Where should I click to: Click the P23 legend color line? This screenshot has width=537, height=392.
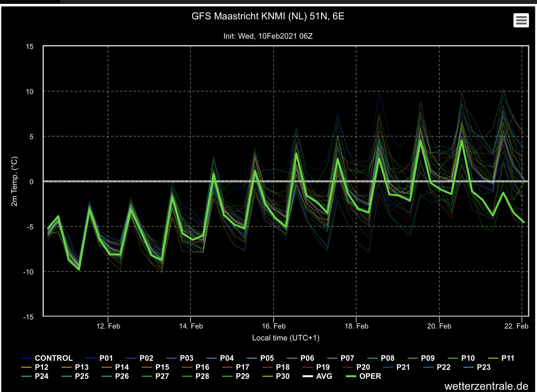468,367
